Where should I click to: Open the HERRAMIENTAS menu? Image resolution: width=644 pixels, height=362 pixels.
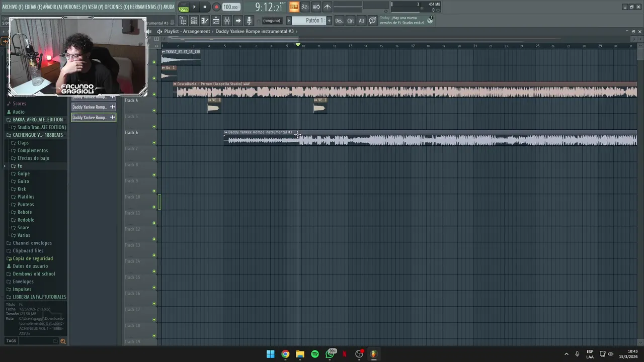tap(146, 7)
